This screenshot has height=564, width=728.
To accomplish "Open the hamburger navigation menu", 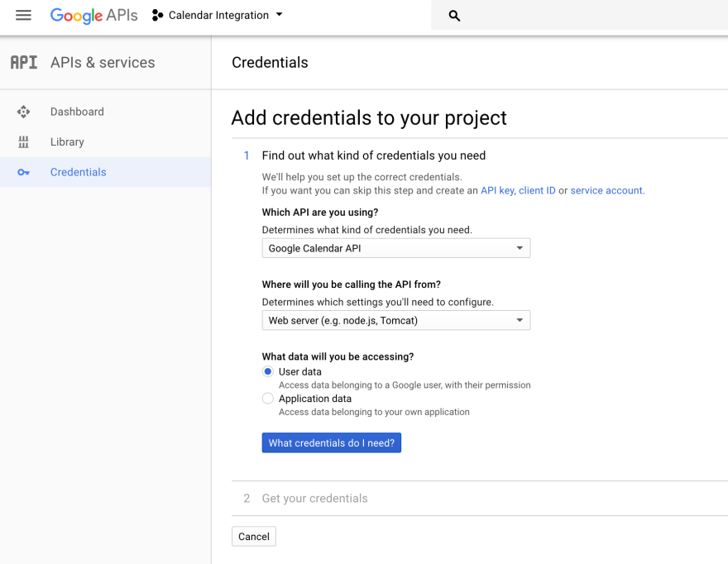I will [23, 16].
